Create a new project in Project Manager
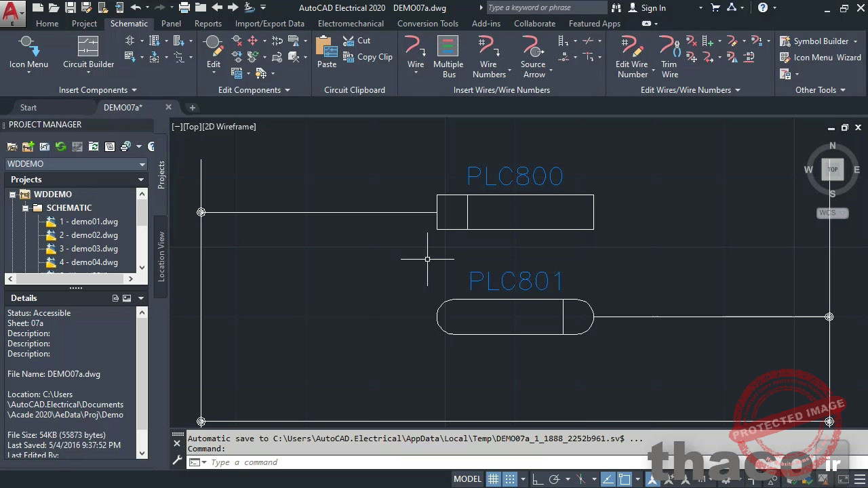868x488 pixels. coord(28,146)
